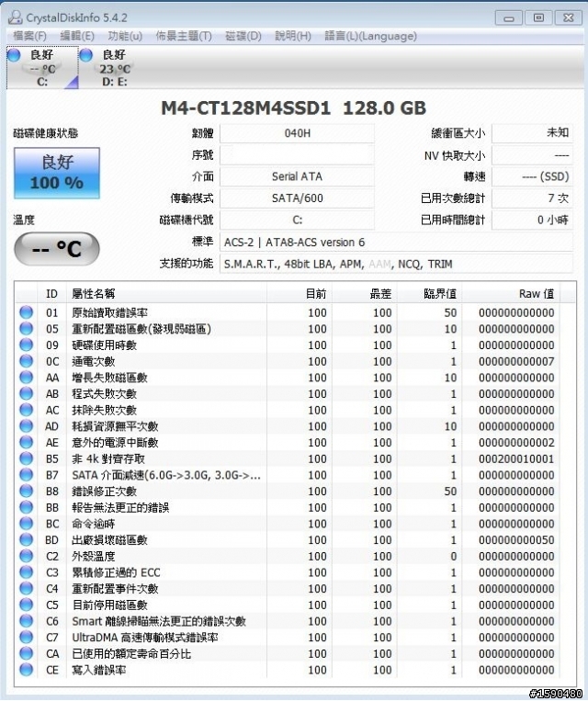Click the 屬性名稱 column header
This screenshot has height=701, width=588.
[x=167, y=294]
